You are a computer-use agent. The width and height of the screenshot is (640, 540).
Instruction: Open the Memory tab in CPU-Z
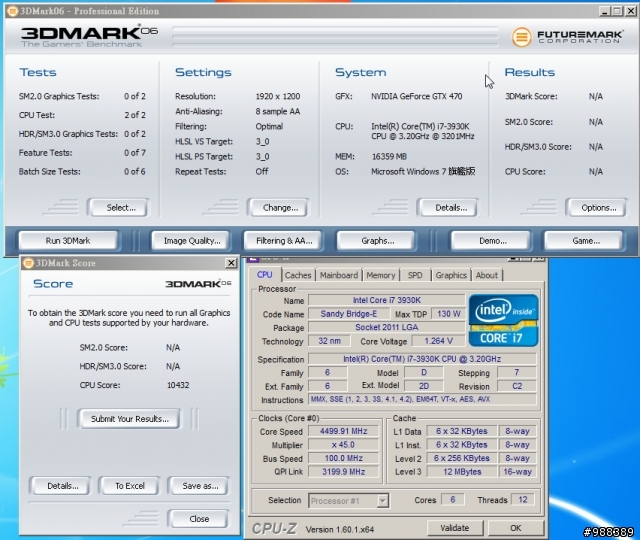(x=380, y=275)
